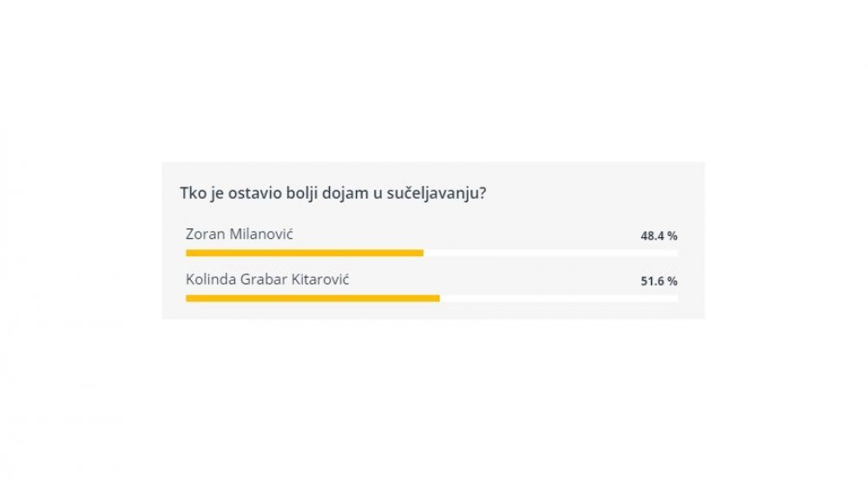The height and width of the screenshot is (482, 868).
Task: Click the right end of Kitarović's yellow fill
Action: tap(437, 299)
